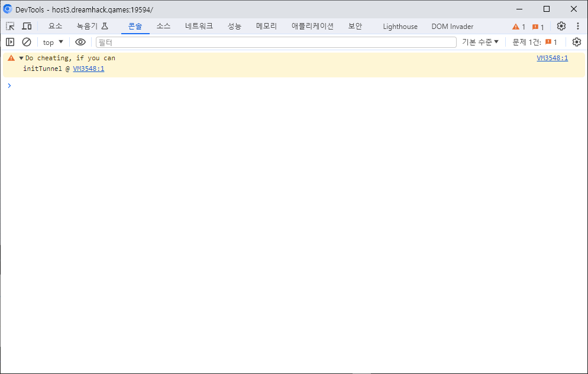
Task: Click the orange issues count badge in the tab bar
Action: (538, 27)
